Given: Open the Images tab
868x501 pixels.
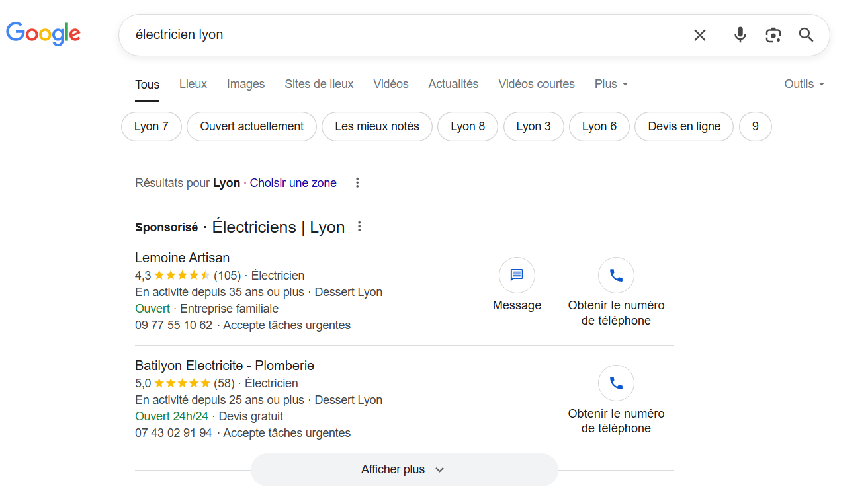Looking at the screenshot, I should pos(245,84).
